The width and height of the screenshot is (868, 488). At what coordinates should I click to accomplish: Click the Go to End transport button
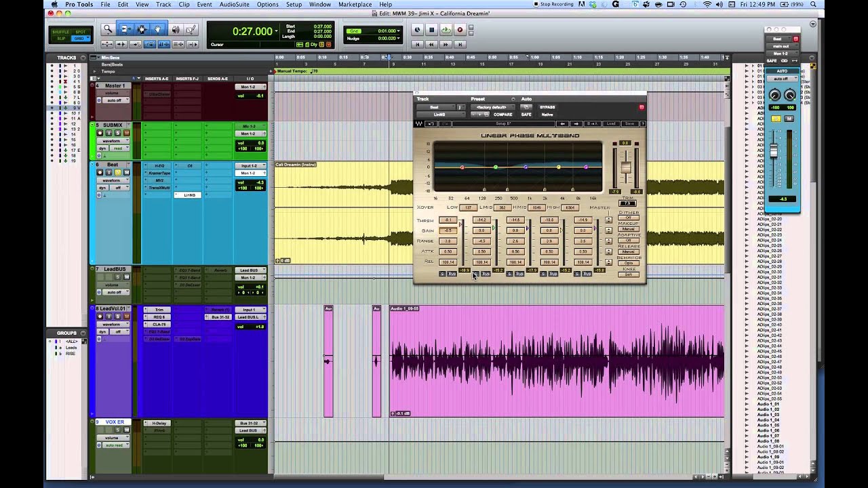point(460,44)
